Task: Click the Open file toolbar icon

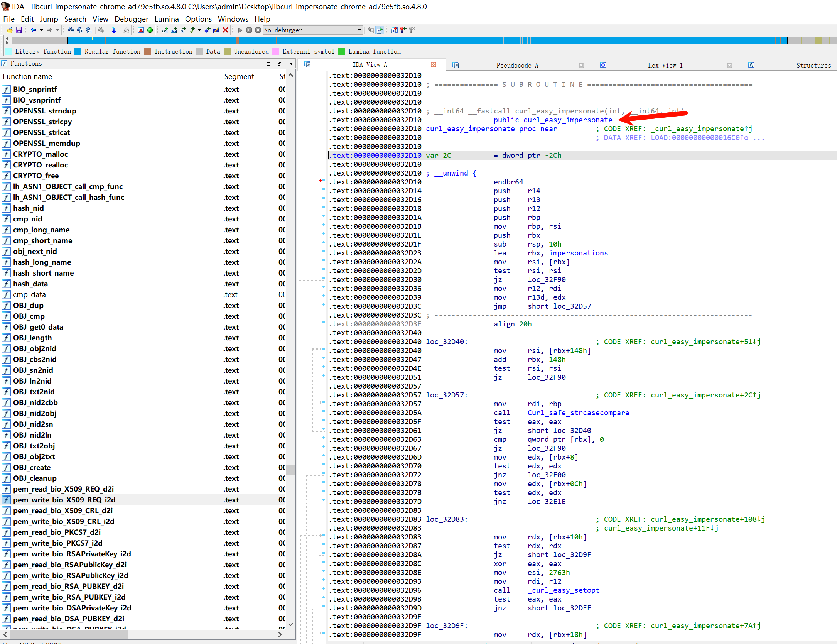Action: click(x=9, y=30)
